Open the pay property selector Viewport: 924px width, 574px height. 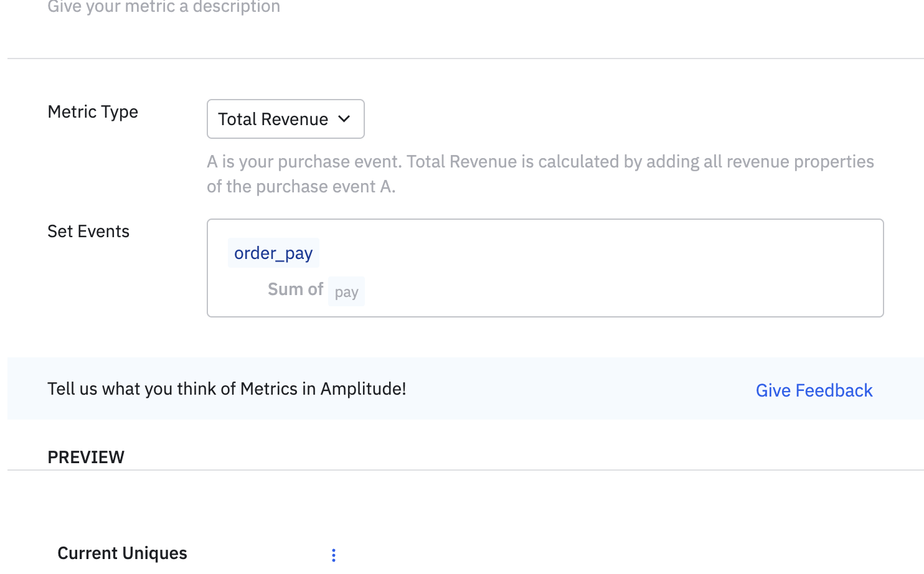346,291
